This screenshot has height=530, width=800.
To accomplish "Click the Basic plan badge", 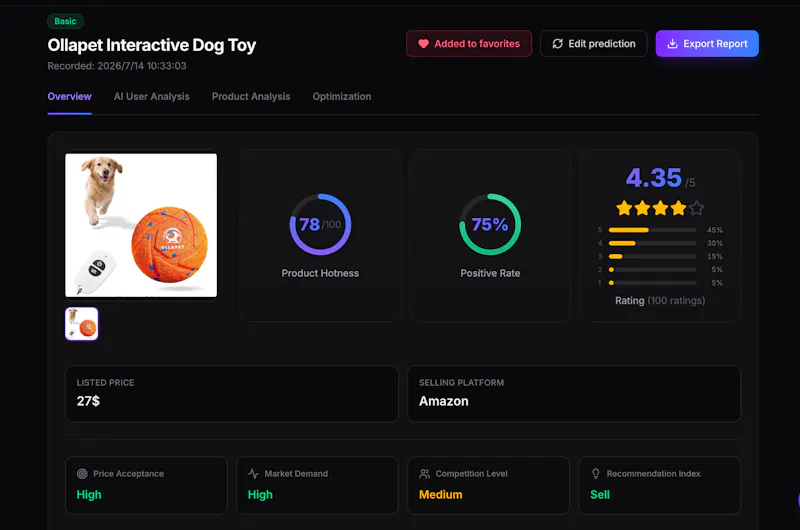I will pos(65,21).
